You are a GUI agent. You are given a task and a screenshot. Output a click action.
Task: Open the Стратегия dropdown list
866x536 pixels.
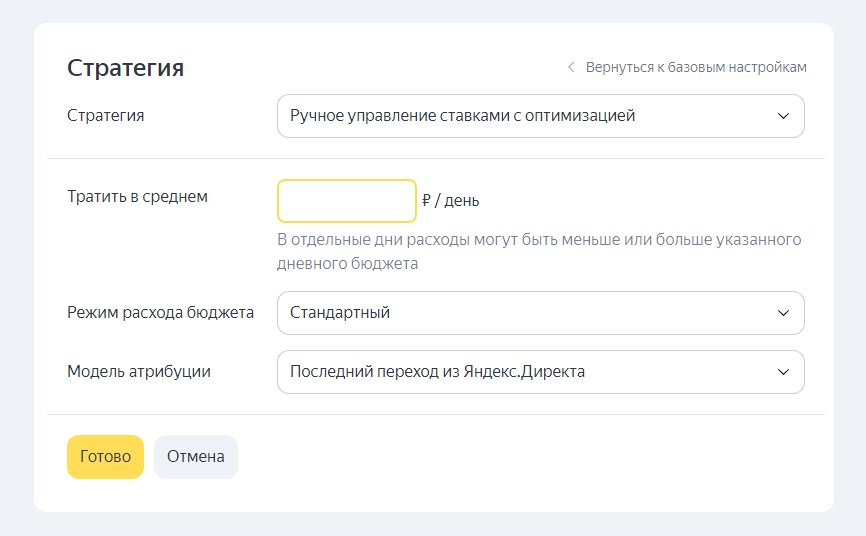point(540,116)
